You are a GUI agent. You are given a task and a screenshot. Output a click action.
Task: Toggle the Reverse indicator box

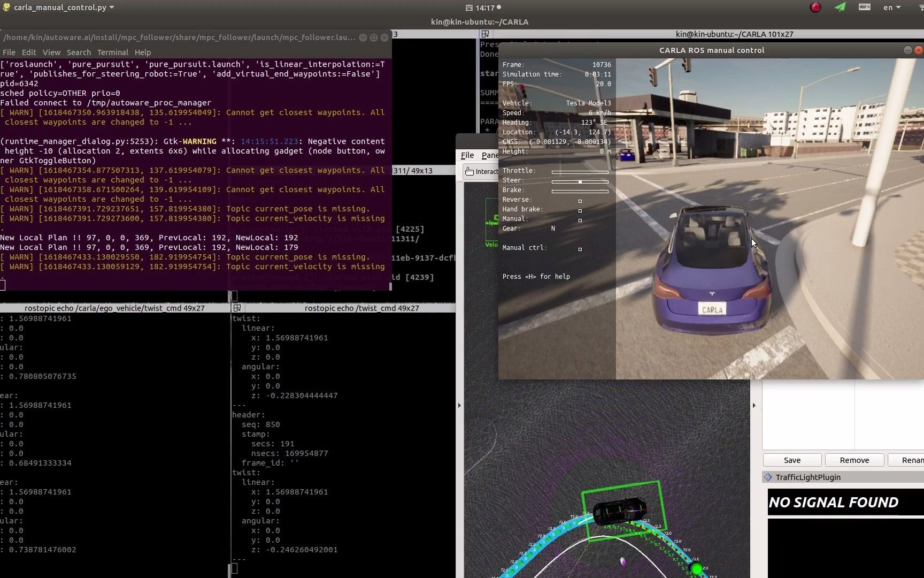click(x=580, y=201)
